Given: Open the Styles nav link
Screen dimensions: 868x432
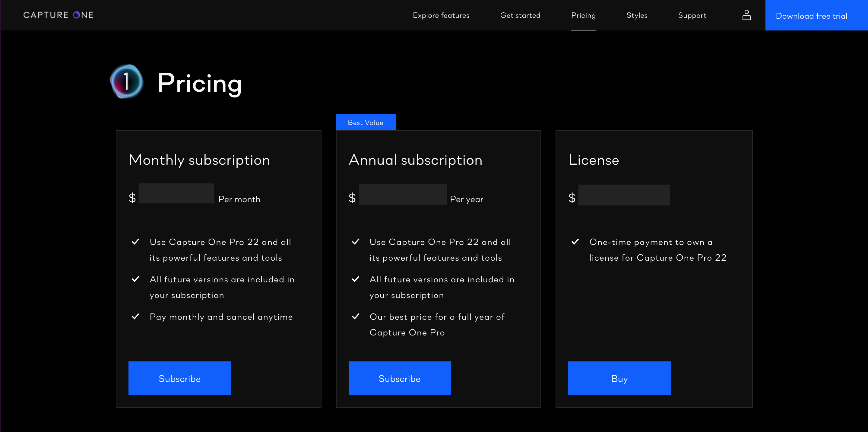Looking at the screenshot, I should click(637, 15).
